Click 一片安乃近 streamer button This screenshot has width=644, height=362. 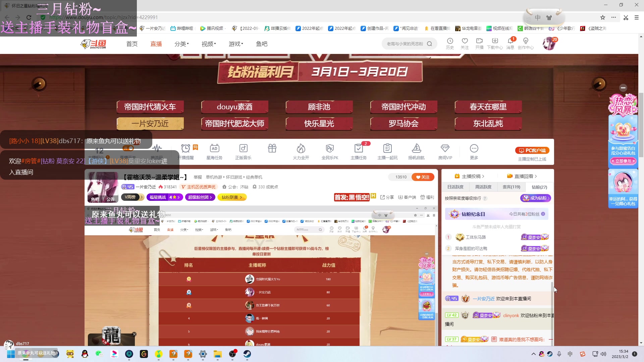(x=150, y=124)
